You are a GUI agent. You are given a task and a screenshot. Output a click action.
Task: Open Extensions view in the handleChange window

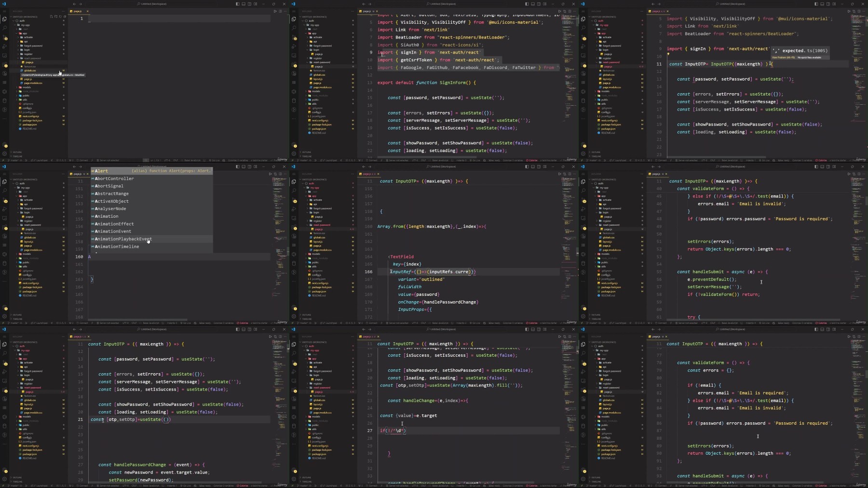294,390
